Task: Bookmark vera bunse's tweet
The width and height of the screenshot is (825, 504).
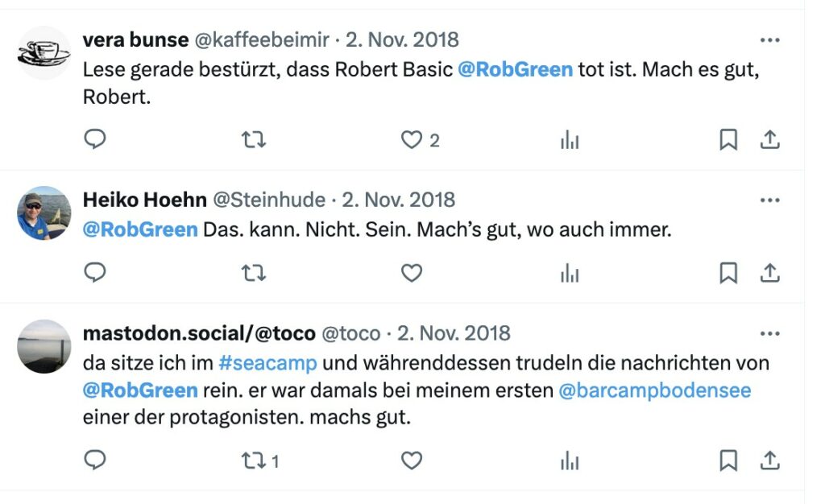Action: (x=728, y=140)
